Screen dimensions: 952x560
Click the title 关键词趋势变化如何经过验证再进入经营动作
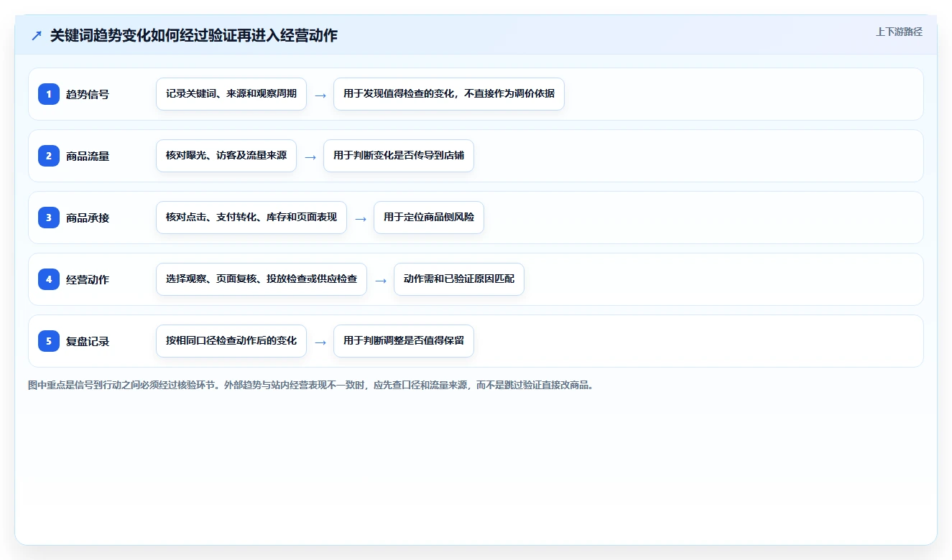pyautogui.click(x=193, y=35)
